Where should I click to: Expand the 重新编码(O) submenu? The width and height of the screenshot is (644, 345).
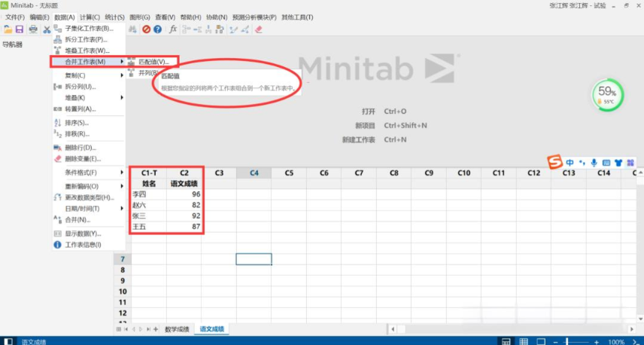[x=89, y=186]
